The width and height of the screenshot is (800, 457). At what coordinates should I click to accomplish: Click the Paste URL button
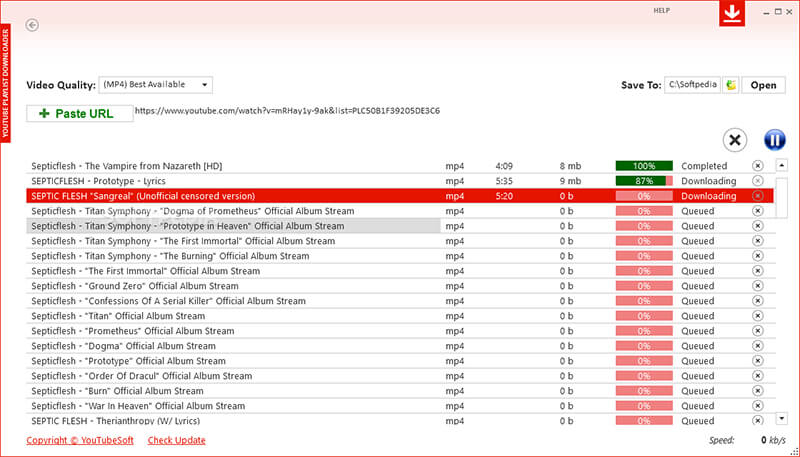[x=80, y=113]
